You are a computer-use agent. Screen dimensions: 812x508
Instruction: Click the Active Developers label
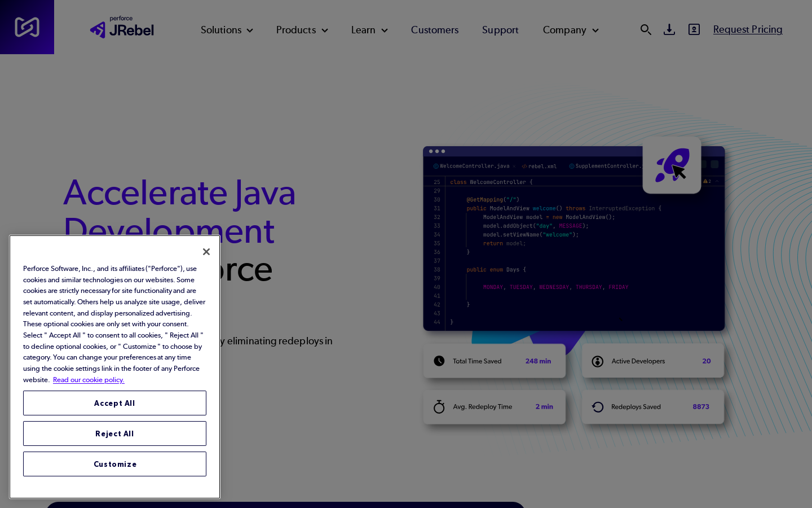coord(638,361)
